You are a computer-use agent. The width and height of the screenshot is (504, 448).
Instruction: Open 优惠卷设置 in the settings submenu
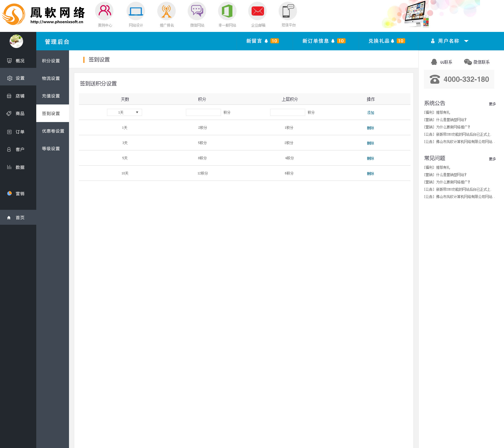click(x=53, y=131)
